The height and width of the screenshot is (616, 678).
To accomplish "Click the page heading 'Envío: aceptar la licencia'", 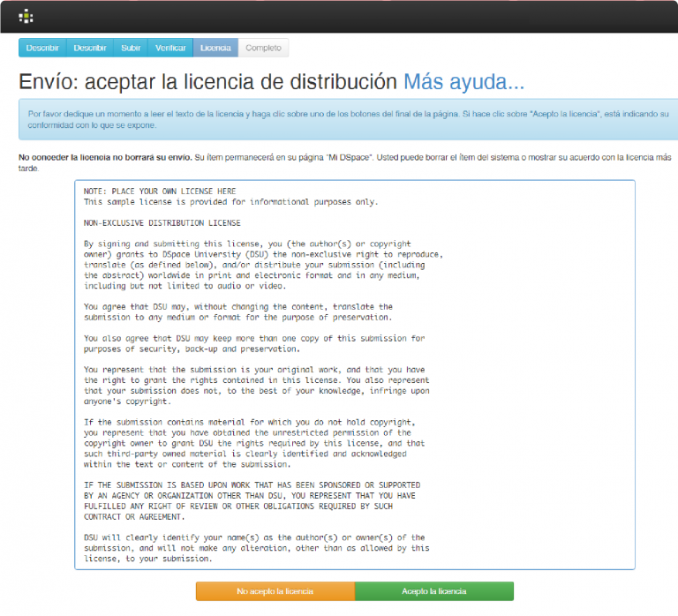I will click(207, 82).
